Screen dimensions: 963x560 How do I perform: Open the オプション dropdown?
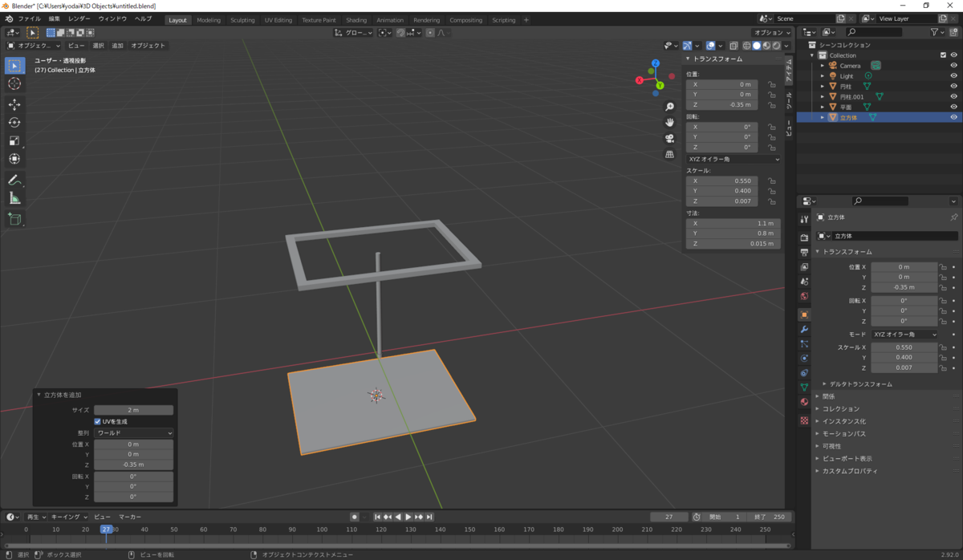(770, 33)
